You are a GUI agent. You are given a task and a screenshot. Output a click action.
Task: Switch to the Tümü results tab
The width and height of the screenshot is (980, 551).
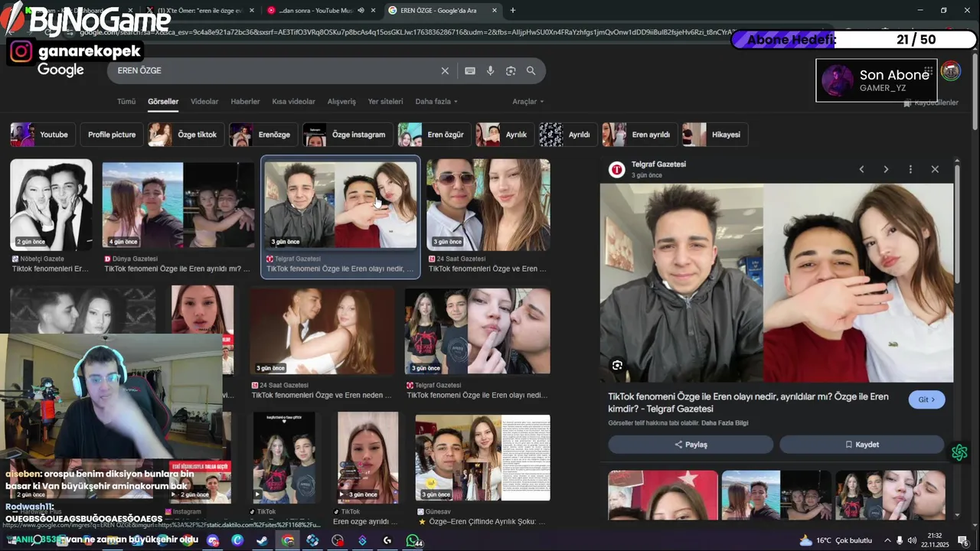point(126,101)
